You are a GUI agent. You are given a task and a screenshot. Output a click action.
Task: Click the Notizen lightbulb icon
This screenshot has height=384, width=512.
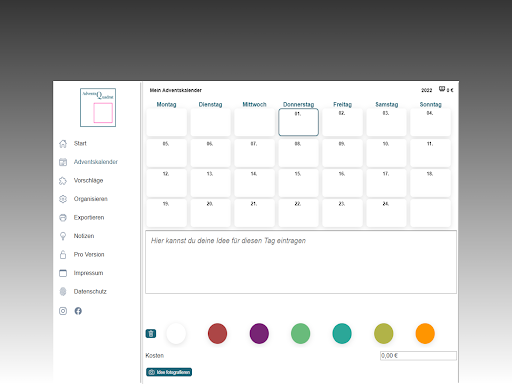point(63,236)
